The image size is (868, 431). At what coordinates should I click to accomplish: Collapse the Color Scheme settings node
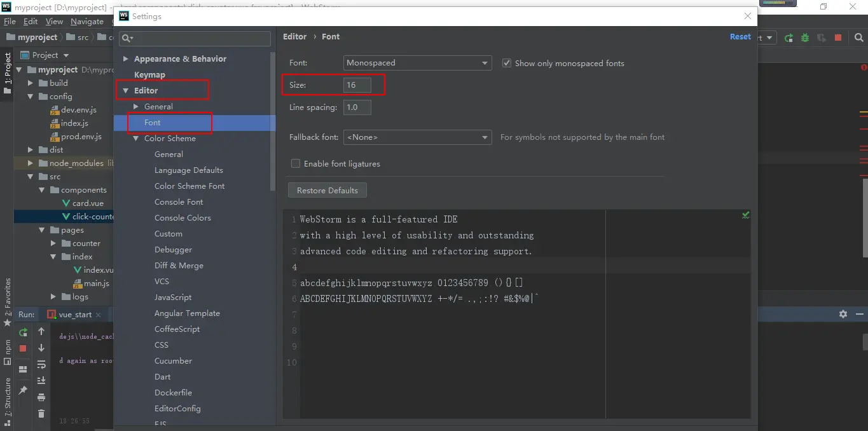[136, 138]
